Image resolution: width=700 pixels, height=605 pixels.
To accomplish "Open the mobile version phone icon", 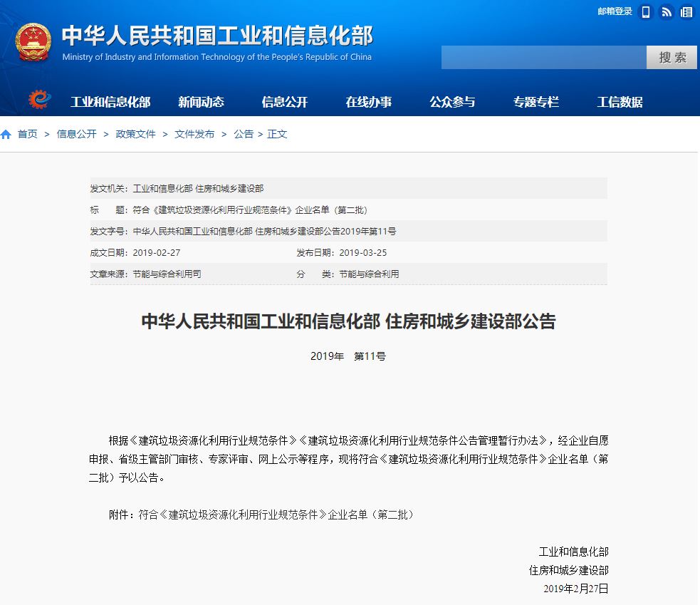I will [x=646, y=12].
